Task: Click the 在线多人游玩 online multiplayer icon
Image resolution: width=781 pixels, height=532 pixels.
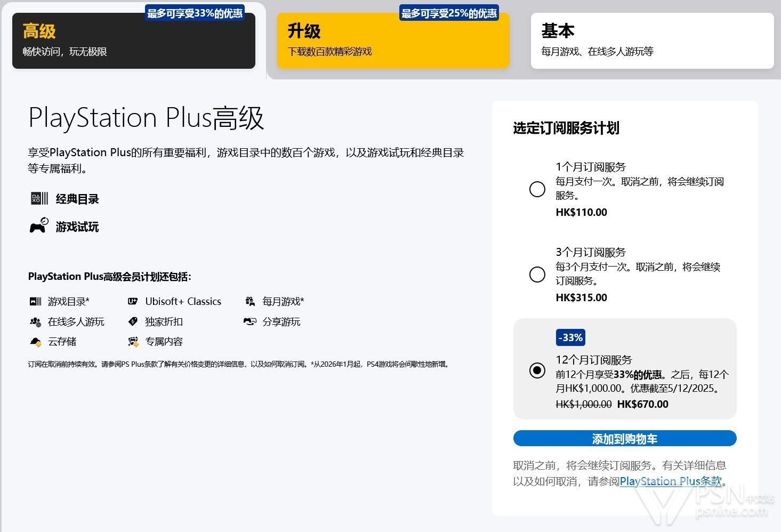Action: click(35, 322)
